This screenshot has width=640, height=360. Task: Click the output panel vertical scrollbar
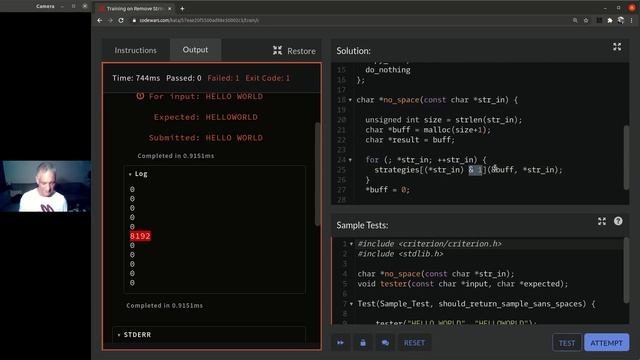coord(318,173)
